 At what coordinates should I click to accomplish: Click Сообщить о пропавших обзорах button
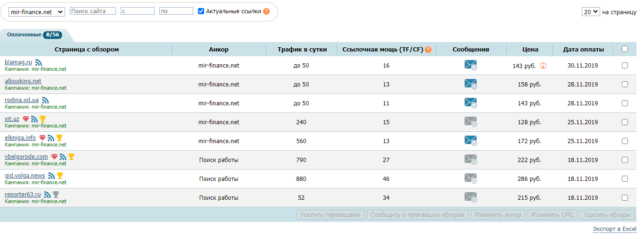[x=418, y=214]
